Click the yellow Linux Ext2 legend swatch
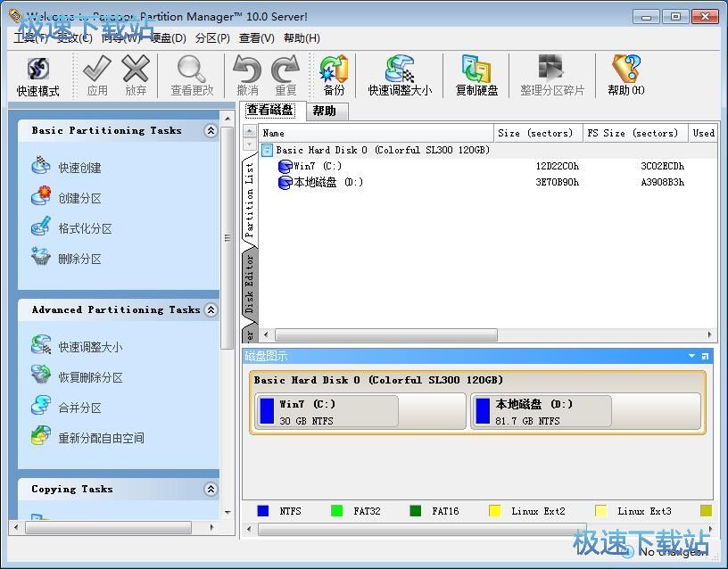The height and width of the screenshot is (569, 728). click(x=495, y=511)
